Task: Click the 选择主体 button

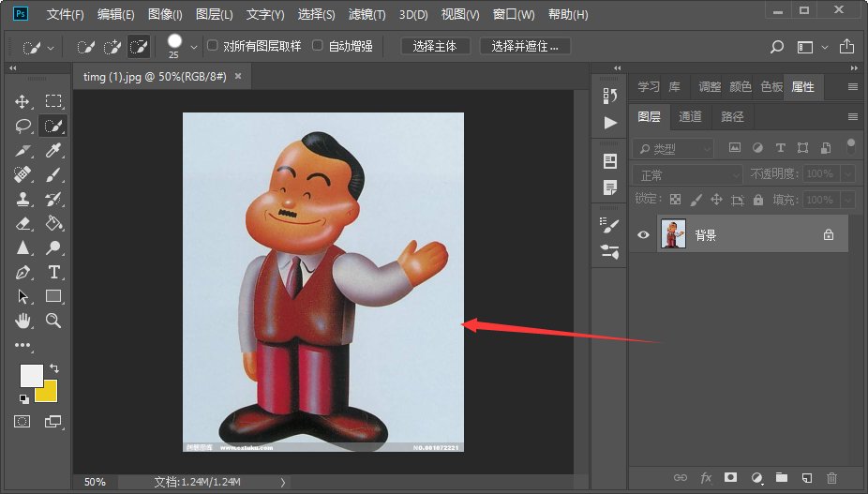Action: pos(435,47)
